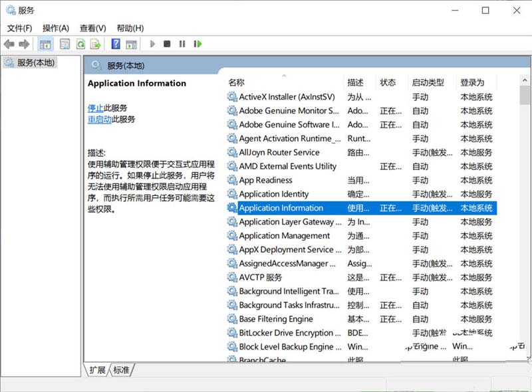
Task: Click gear icon beside App Readiness
Action: [x=232, y=181]
